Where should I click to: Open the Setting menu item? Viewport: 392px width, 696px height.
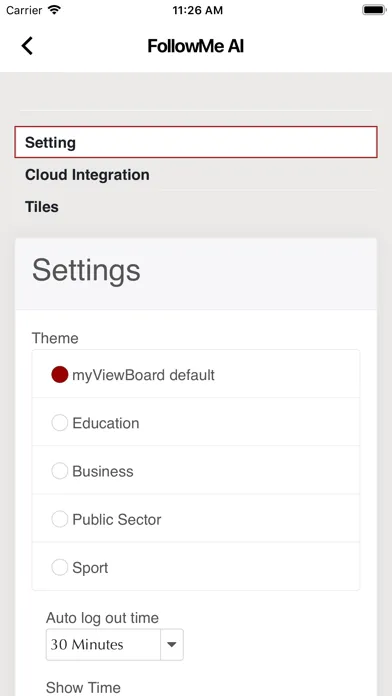pos(196,142)
